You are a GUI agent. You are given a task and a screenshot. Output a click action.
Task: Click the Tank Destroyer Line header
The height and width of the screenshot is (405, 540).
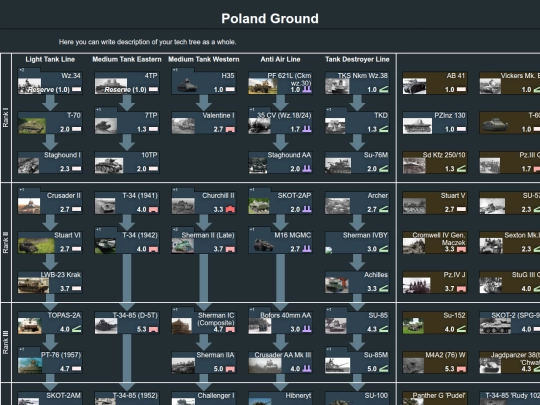click(357, 59)
